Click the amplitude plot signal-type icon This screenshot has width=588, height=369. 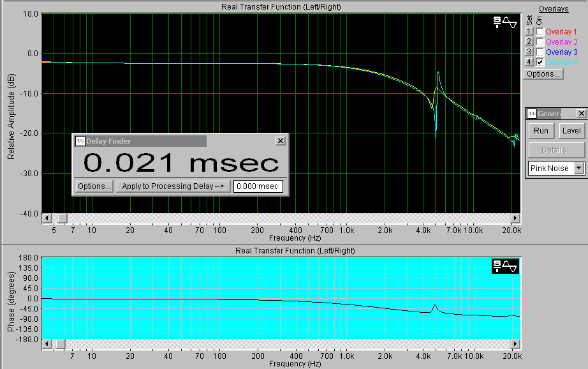click(505, 22)
